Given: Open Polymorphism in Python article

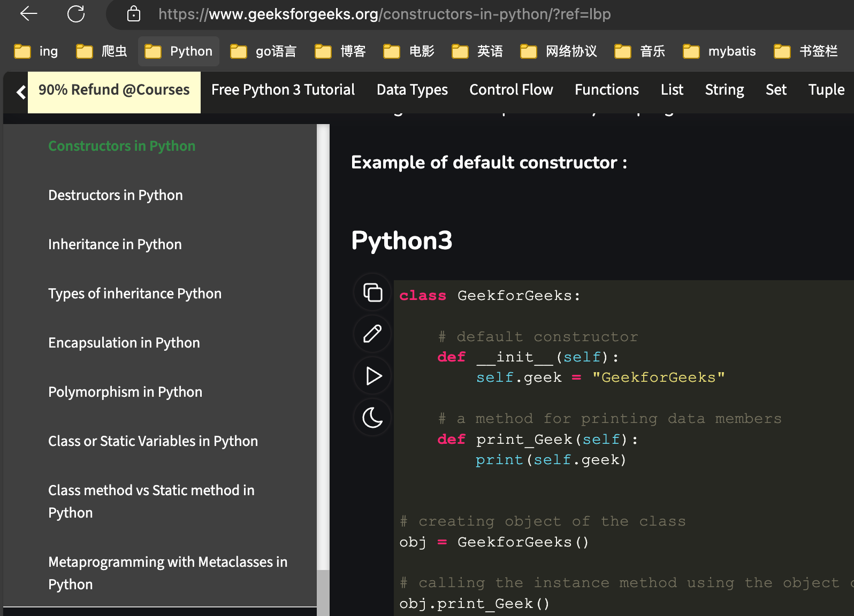Looking at the screenshot, I should coord(125,392).
